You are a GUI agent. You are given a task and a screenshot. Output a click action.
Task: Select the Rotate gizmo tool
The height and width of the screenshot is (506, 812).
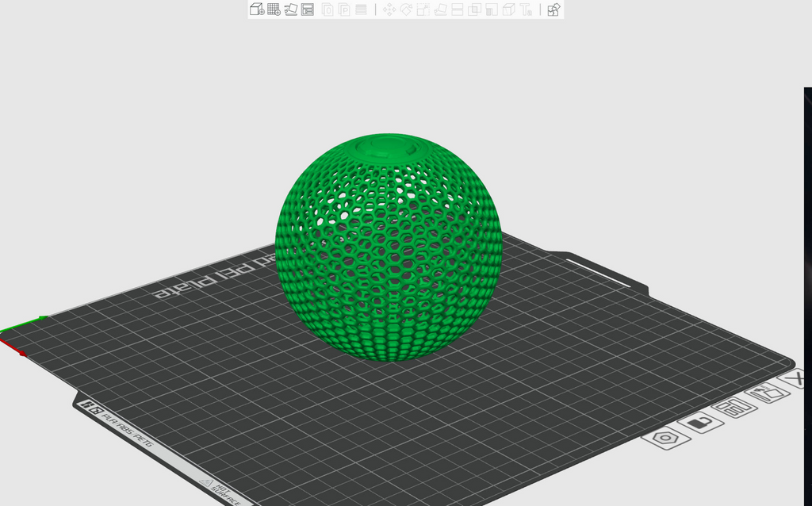407,10
